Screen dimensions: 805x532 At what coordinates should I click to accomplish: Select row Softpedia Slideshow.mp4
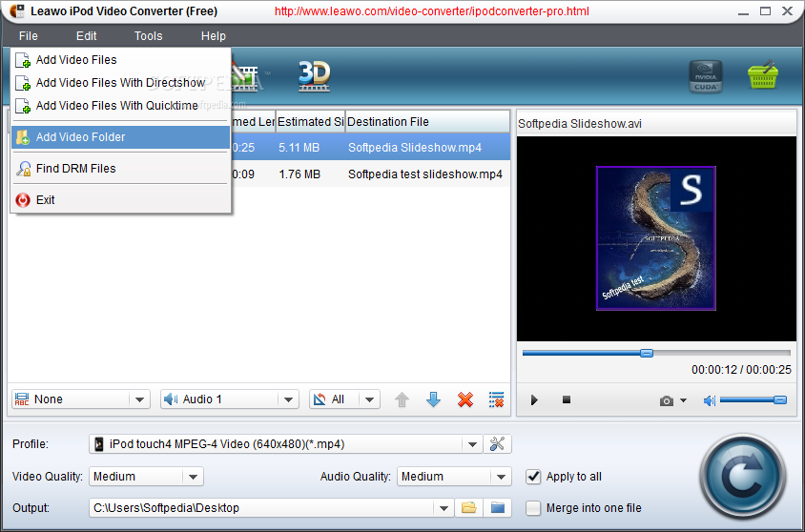coord(371,148)
